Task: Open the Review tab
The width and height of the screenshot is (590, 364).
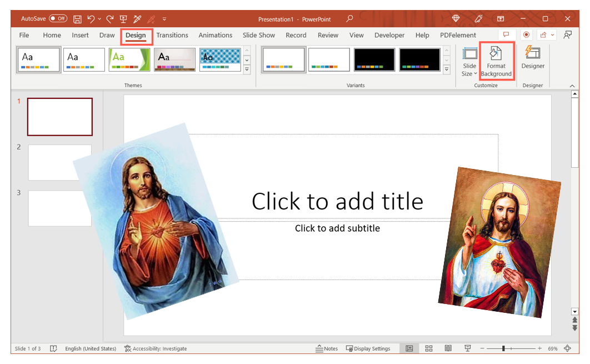Action: (328, 35)
